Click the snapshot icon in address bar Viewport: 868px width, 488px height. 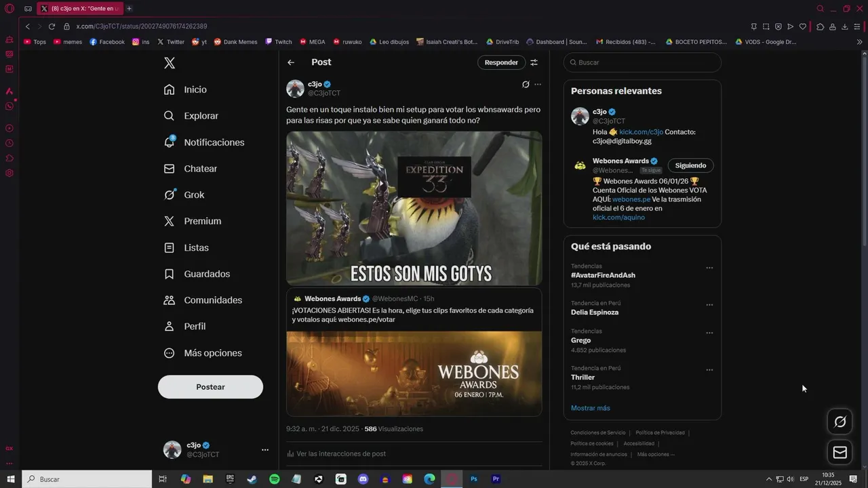pyautogui.click(x=766, y=26)
